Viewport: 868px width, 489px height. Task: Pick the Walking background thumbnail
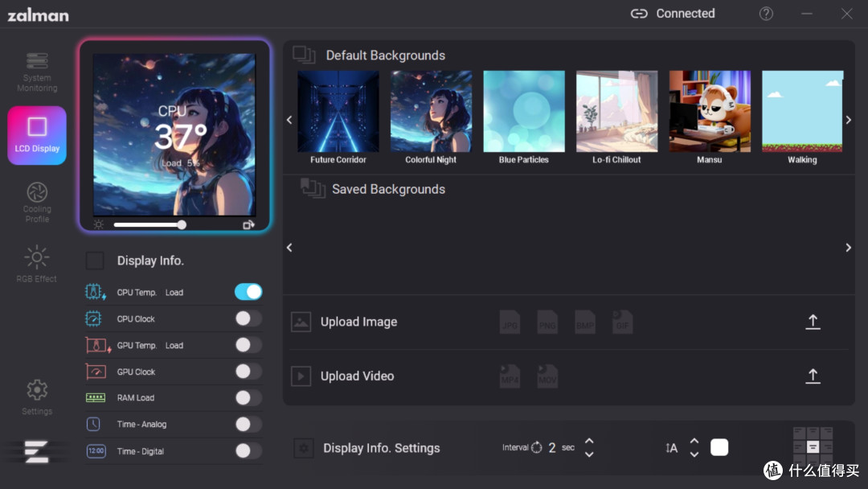(x=803, y=111)
